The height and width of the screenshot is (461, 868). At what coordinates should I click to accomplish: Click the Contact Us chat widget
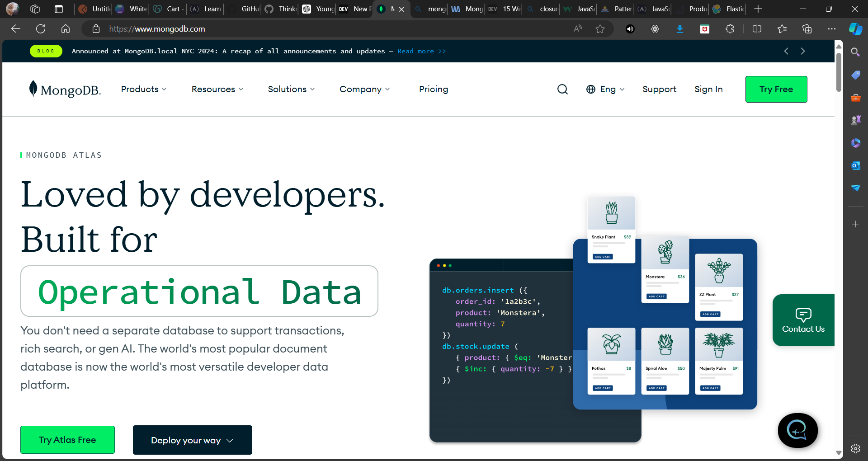tap(803, 320)
